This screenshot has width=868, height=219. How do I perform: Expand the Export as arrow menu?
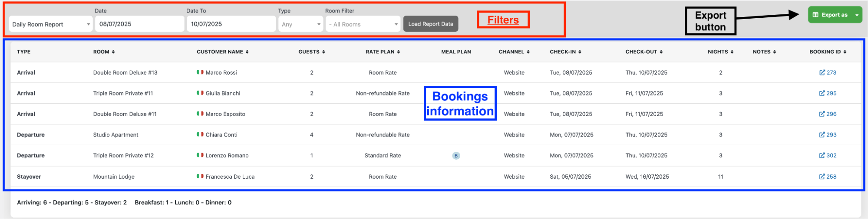tap(857, 15)
